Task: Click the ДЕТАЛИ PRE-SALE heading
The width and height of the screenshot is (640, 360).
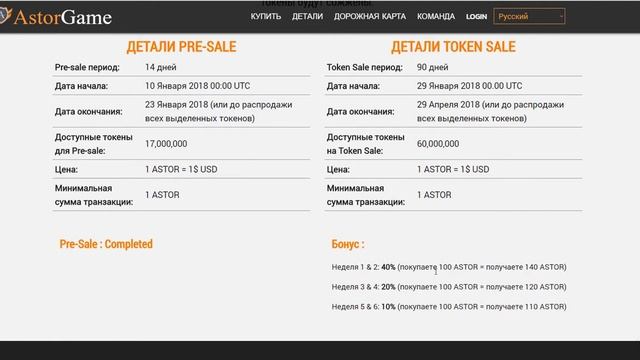Action: (181, 47)
